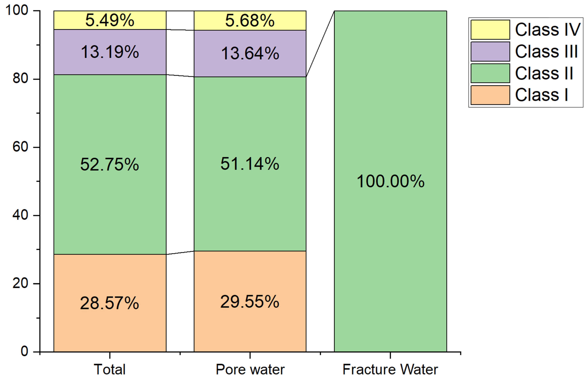This screenshot has width=588, height=379.
Task: Click the Class III purple legend swatch
Action: point(490,52)
